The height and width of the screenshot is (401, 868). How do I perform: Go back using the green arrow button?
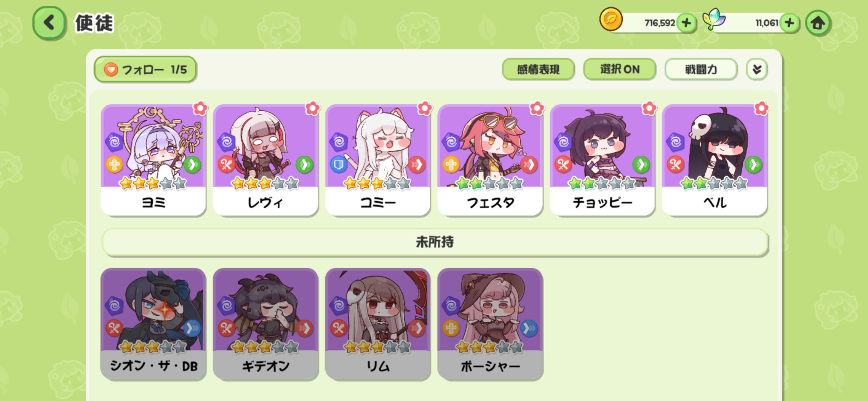[x=50, y=23]
